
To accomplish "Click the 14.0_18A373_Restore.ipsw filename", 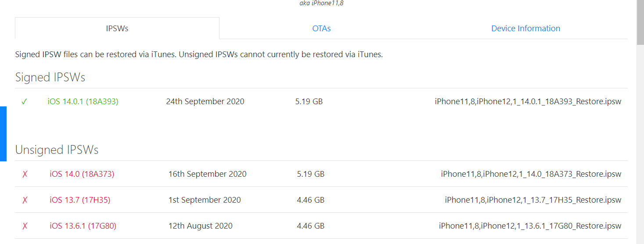I will (x=531, y=174).
